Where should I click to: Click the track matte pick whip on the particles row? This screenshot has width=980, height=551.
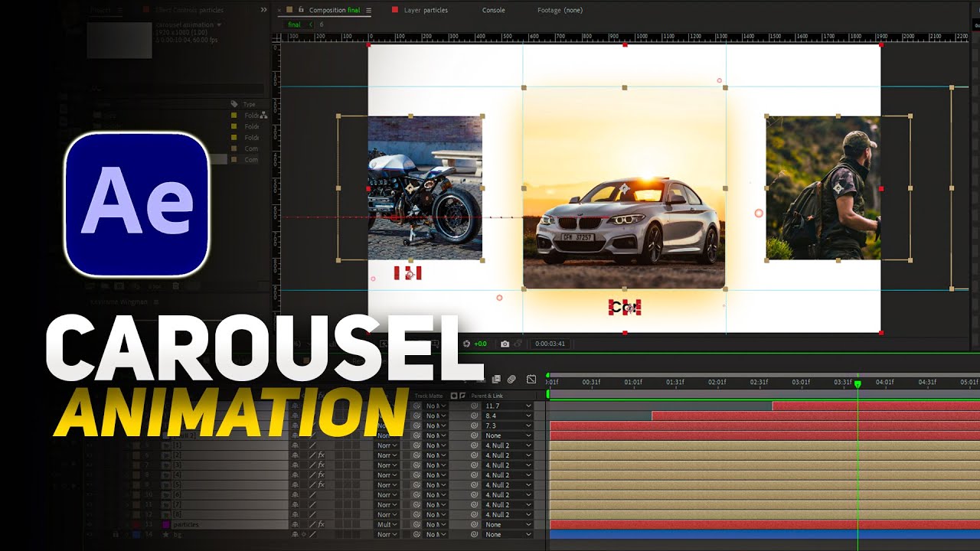417,525
